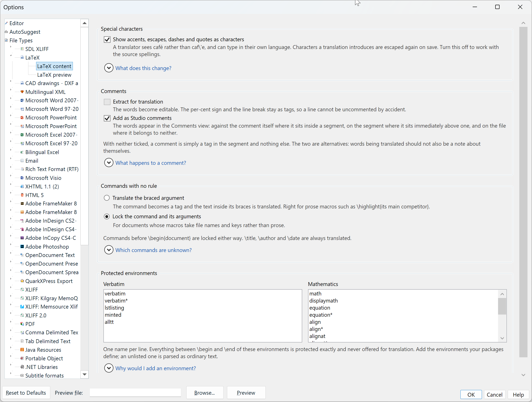Click Reset to Defaults button
The height and width of the screenshot is (402, 532).
(26, 393)
